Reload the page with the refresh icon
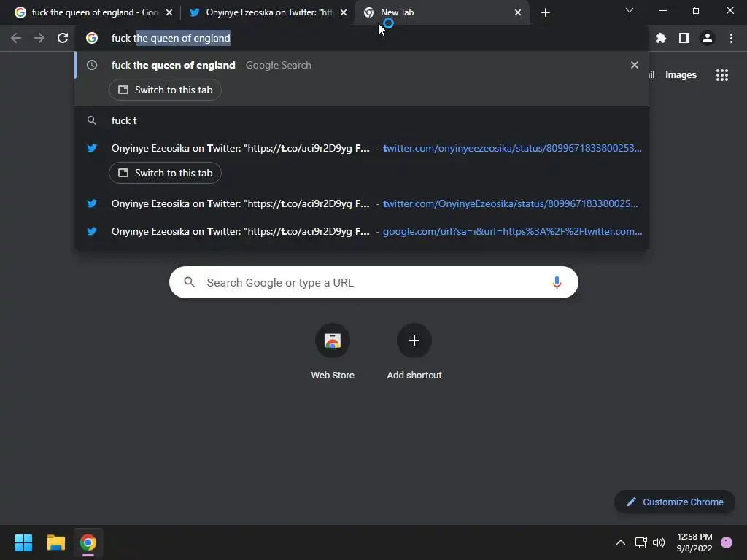The width and height of the screenshot is (747, 560). pyautogui.click(x=63, y=38)
